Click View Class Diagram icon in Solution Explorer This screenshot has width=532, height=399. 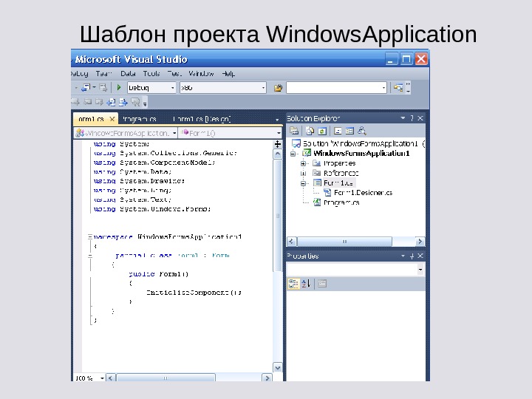tap(362, 131)
